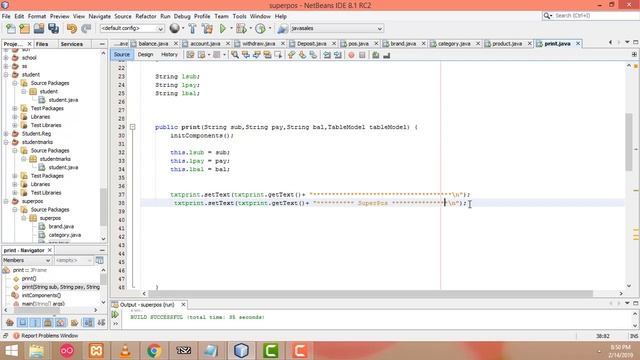
Task: Toggle first Navigator filter button at bottom
Action: click(10, 323)
